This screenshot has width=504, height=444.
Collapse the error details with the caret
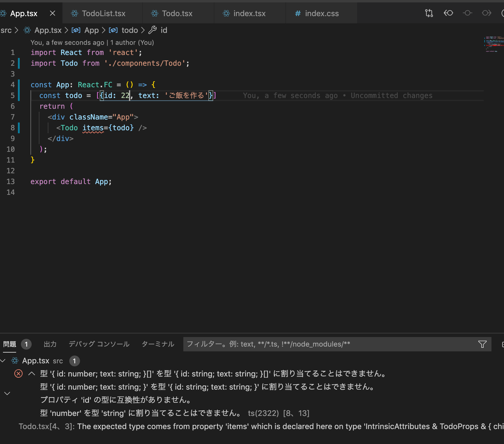32,373
